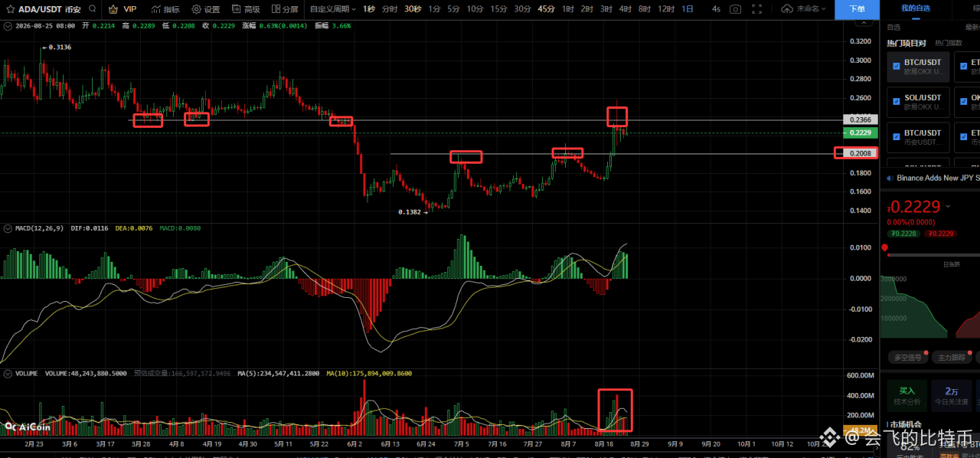Viewport: 980px width, 458px height.
Task: Click the MACD(12,26,9) indicator label
Action: 40,228
